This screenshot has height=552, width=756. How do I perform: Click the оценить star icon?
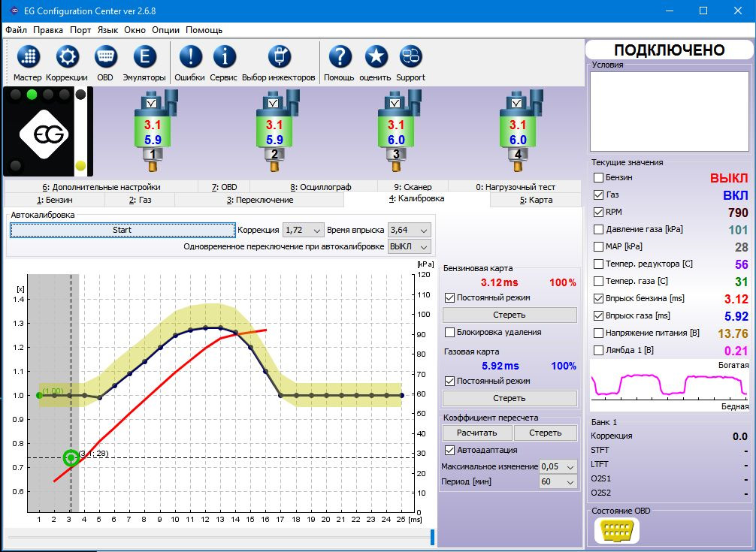pos(376,57)
